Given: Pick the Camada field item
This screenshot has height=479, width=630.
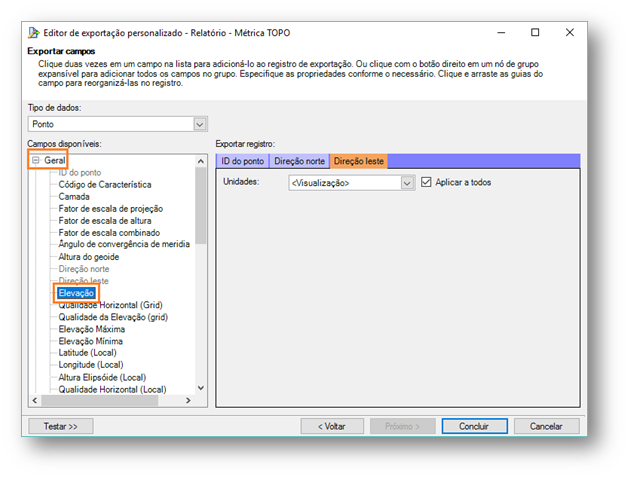Looking at the screenshot, I should point(75,197).
